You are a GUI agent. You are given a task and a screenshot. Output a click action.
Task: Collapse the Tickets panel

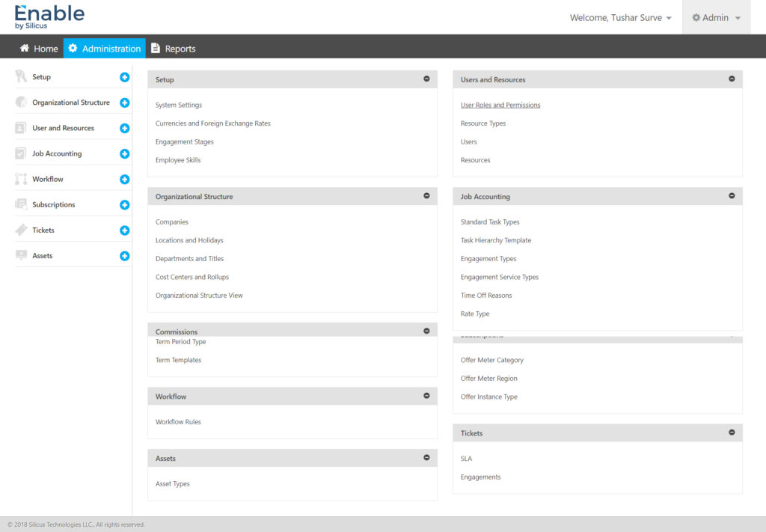coord(732,432)
